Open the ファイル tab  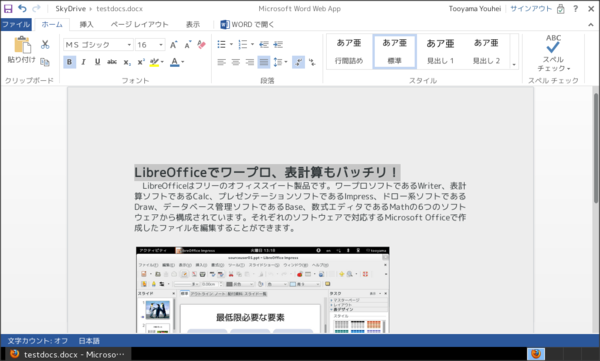(16, 25)
